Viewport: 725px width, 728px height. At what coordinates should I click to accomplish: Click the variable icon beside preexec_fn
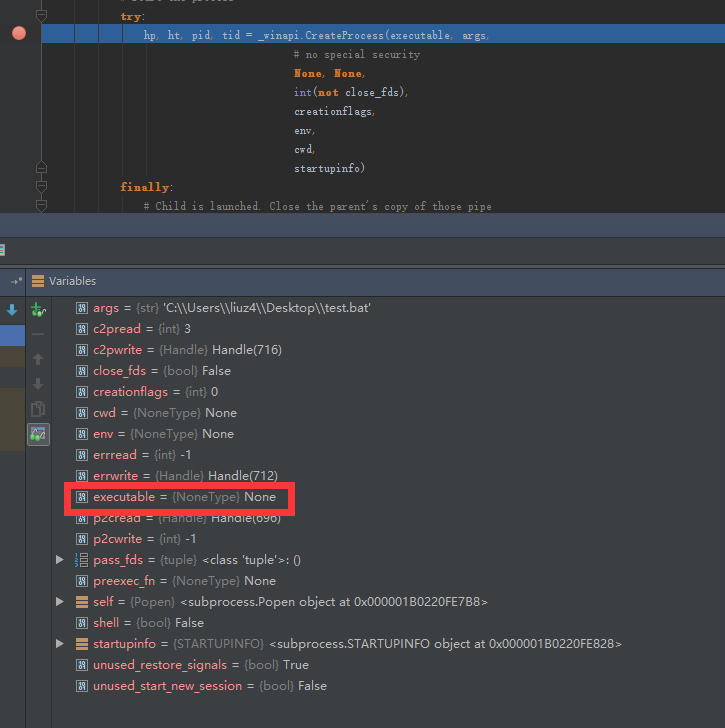(x=82, y=581)
